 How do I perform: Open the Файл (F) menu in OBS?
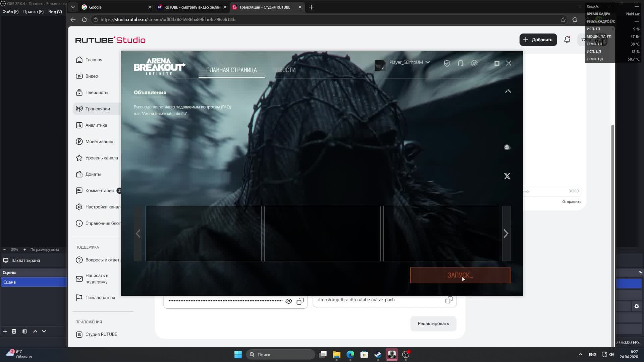[x=10, y=11]
